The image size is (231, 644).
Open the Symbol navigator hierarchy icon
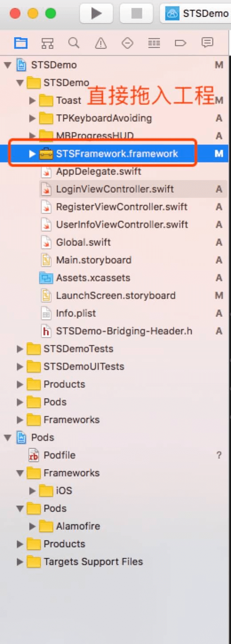point(47,43)
